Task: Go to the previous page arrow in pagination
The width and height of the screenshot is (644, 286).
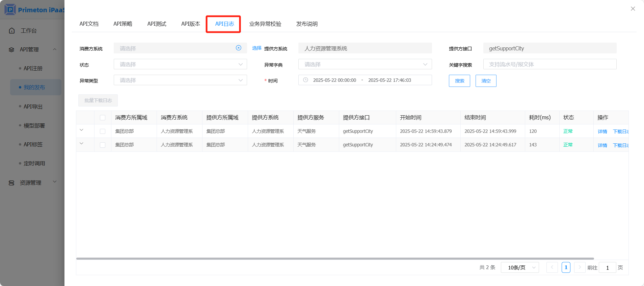Action: 552,267
